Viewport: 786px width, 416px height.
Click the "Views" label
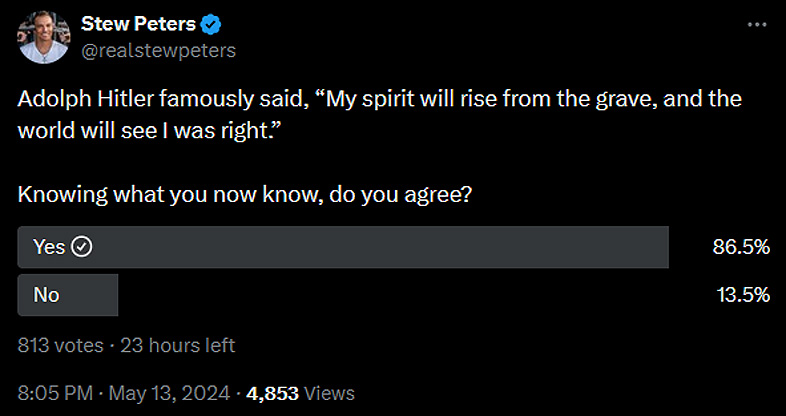(330, 393)
